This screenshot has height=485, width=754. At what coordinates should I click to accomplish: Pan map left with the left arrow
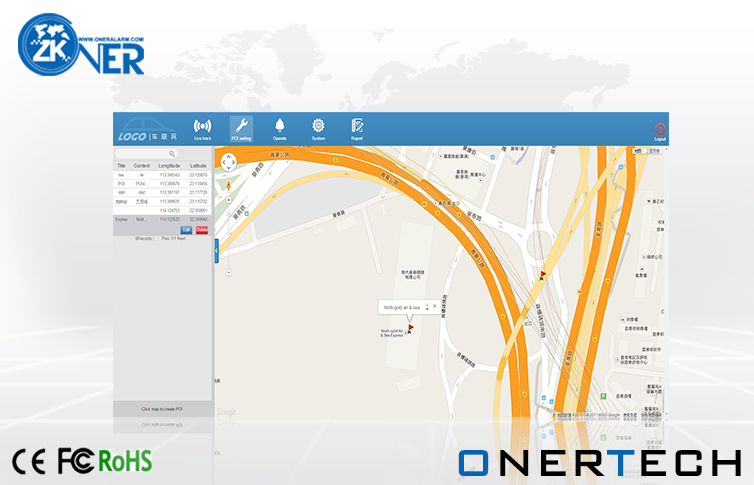click(223, 162)
